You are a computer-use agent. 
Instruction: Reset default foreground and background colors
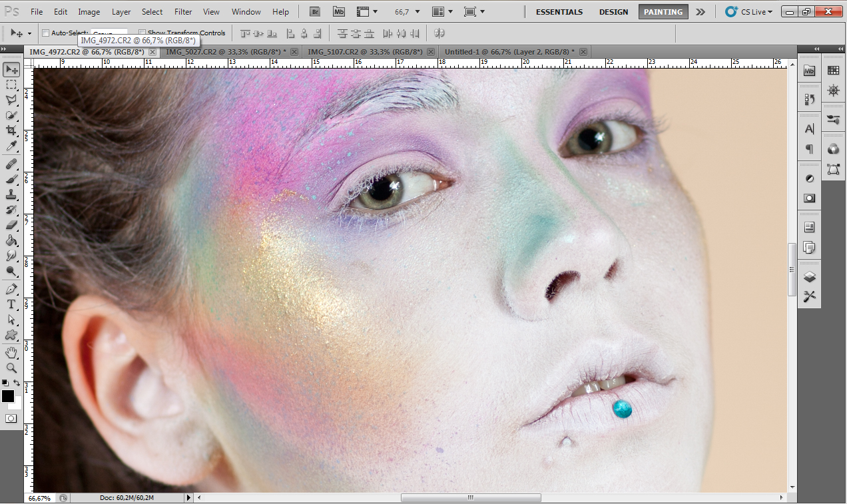(5, 383)
